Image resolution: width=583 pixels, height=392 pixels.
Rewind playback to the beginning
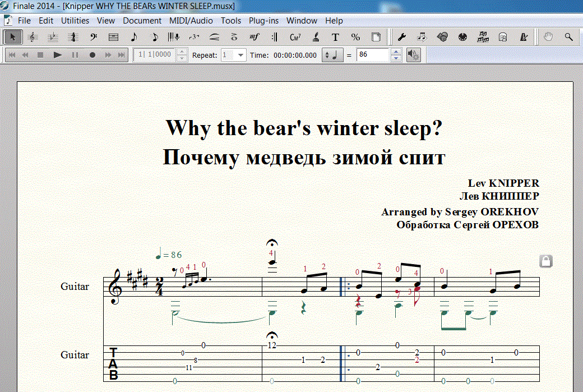click(12, 55)
